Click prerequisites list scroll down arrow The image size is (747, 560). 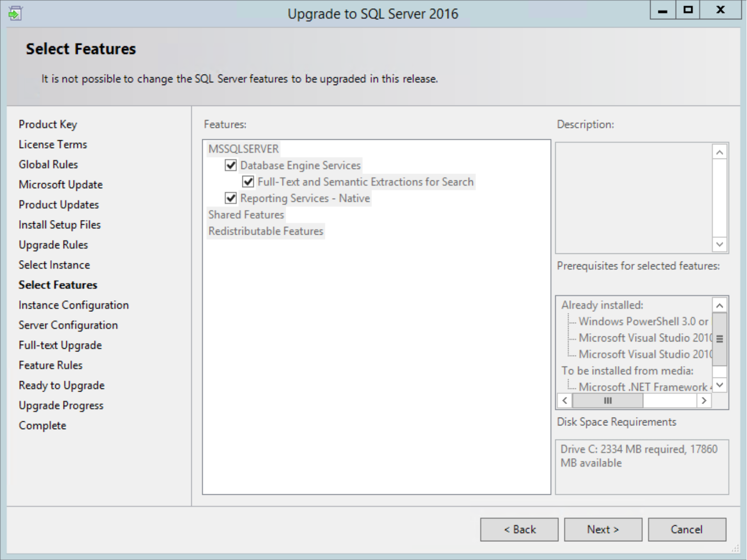pos(719,385)
